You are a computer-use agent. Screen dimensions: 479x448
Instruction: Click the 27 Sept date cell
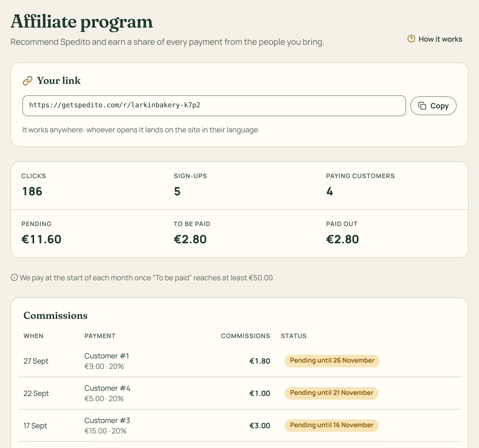pyautogui.click(x=36, y=361)
